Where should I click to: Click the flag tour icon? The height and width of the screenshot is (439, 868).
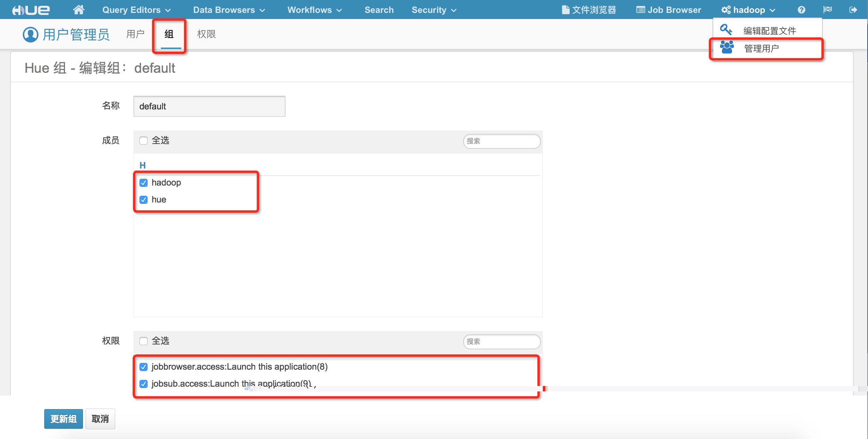tap(828, 10)
